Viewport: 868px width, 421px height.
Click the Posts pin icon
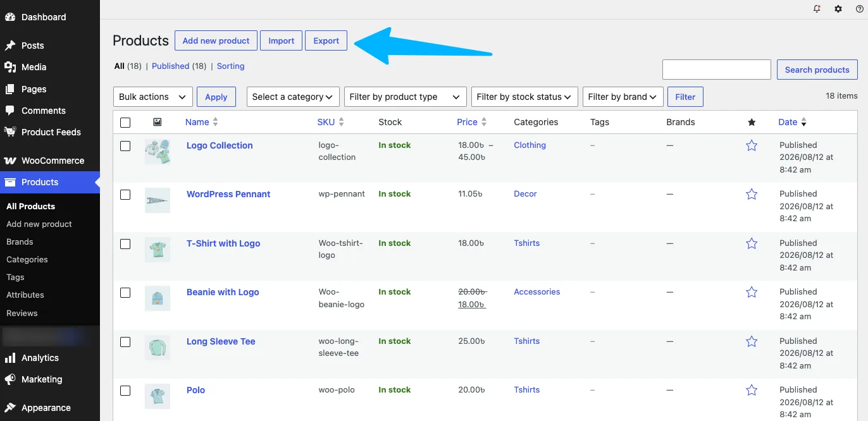[10, 46]
